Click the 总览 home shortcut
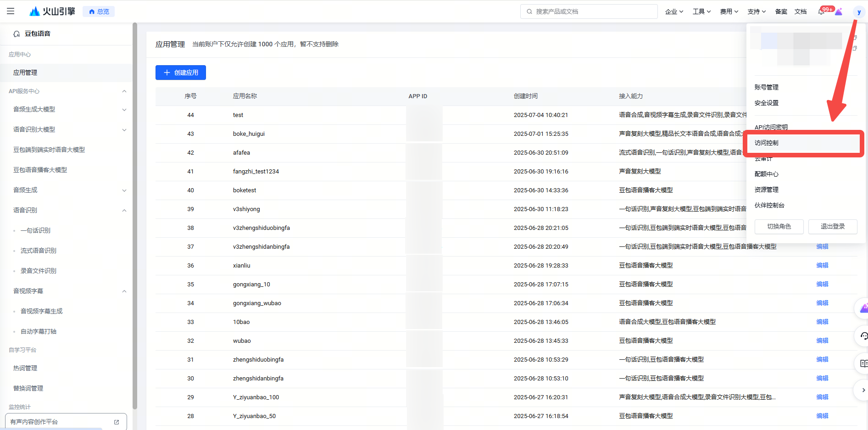The height and width of the screenshot is (430, 868). click(x=99, y=11)
